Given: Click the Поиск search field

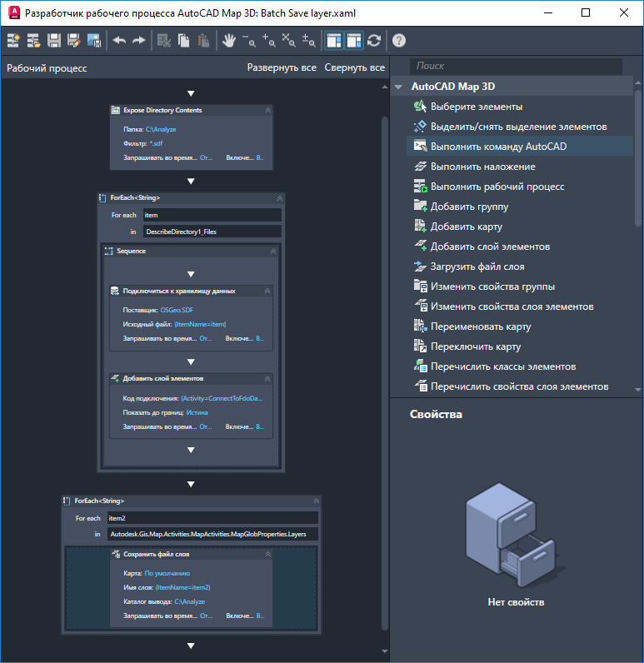Looking at the screenshot, I should [x=516, y=66].
